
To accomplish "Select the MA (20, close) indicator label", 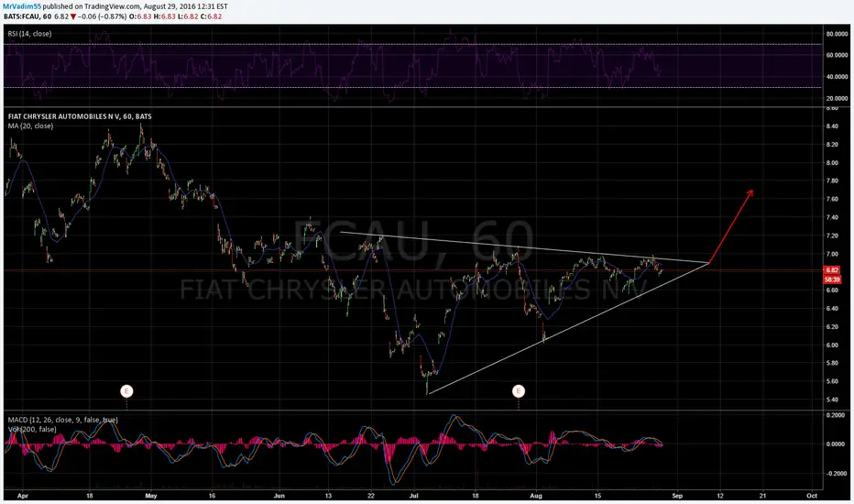I will (30, 126).
